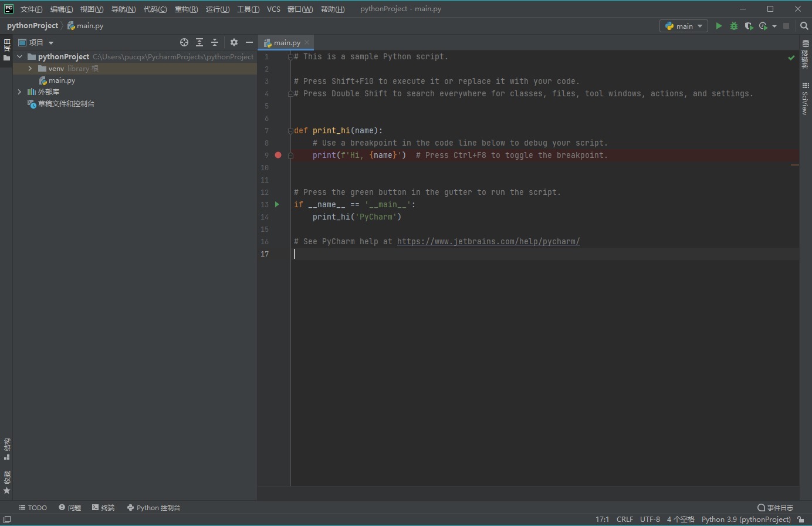This screenshot has height=526, width=812.
Task: Open the 文件(F) menu
Action: click(x=31, y=9)
